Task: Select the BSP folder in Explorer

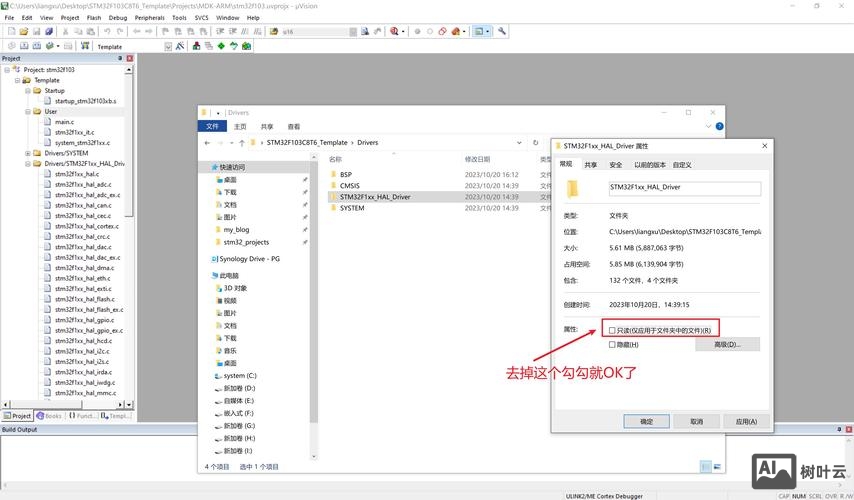Action: (x=345, y=174)
